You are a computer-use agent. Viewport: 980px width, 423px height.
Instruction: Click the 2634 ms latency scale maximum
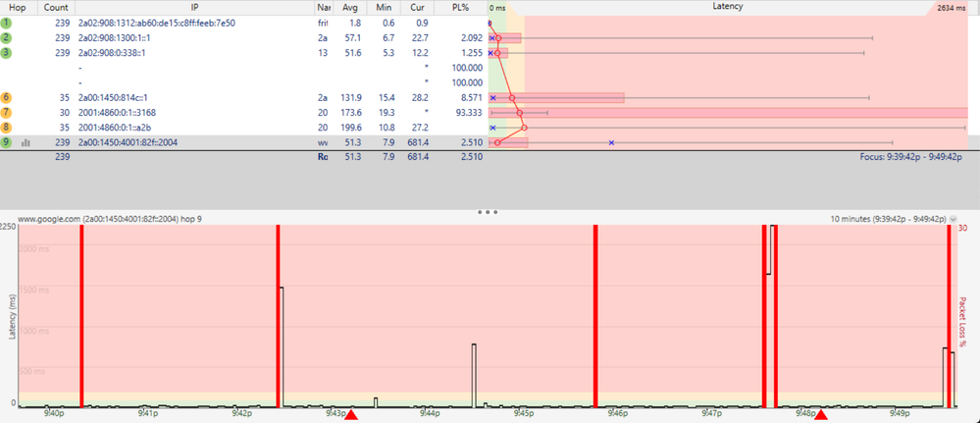[952, 9]
